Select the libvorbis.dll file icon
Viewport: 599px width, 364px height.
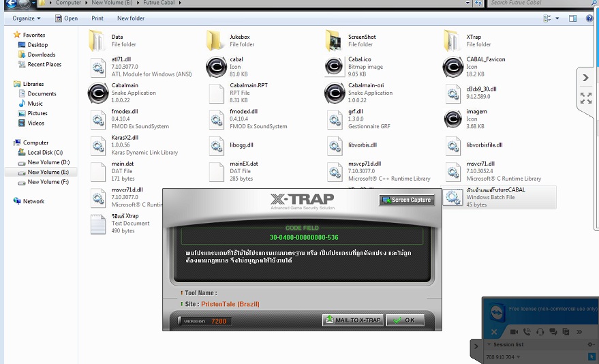point(335,145)
